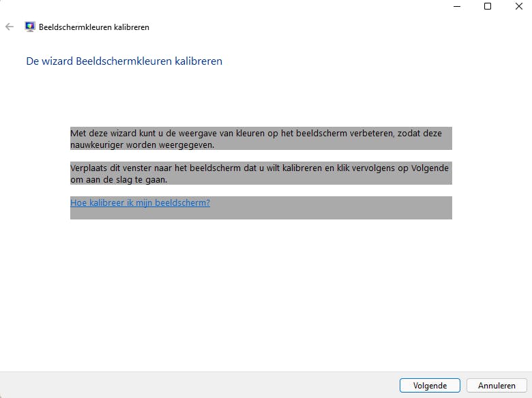Go back using the back arrow

click(x=10, y=27)
